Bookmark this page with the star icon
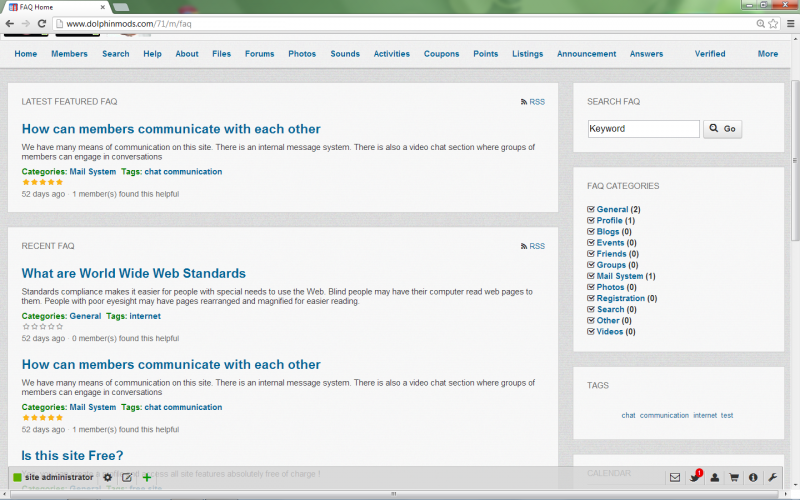The image size is (800, 500). [x=773, y=23]
